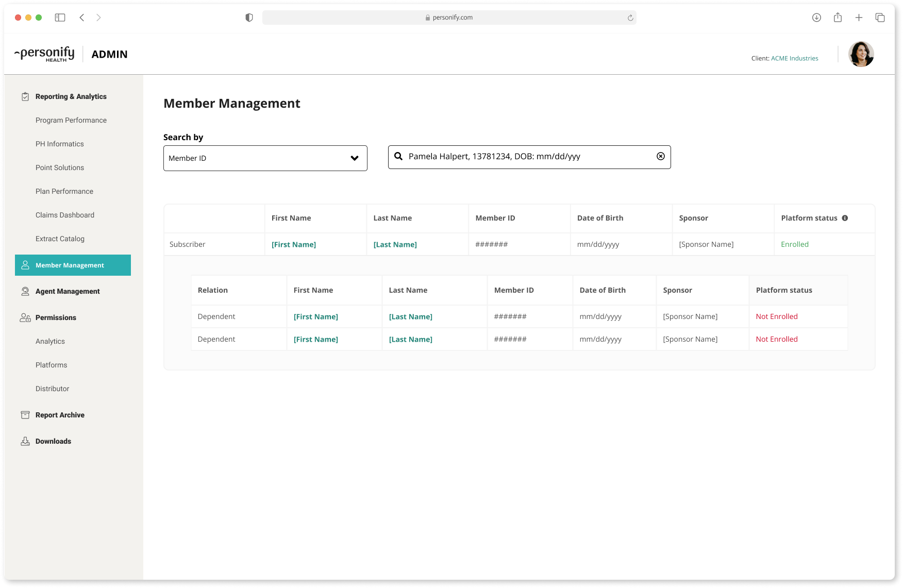Viewport: 903px width, 588px height.
Task: Click the Personify Health logo
Action: pos(45,54)
